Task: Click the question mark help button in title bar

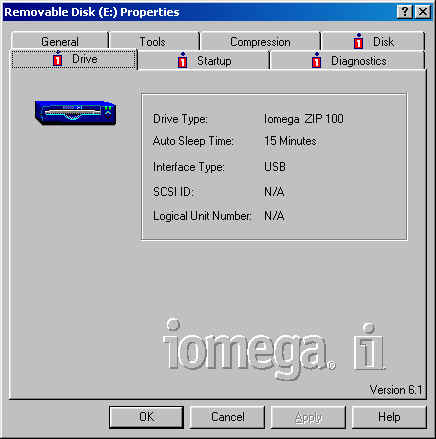Action: 405,12
